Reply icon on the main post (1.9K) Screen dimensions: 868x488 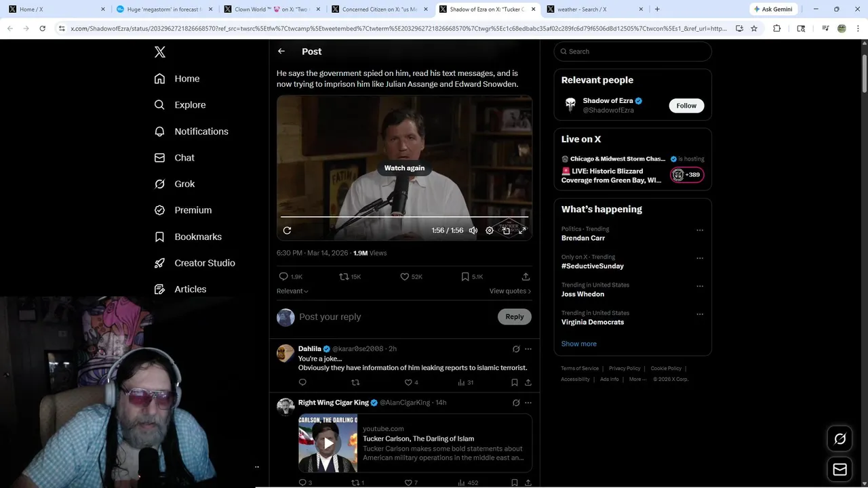click(290, 277)
